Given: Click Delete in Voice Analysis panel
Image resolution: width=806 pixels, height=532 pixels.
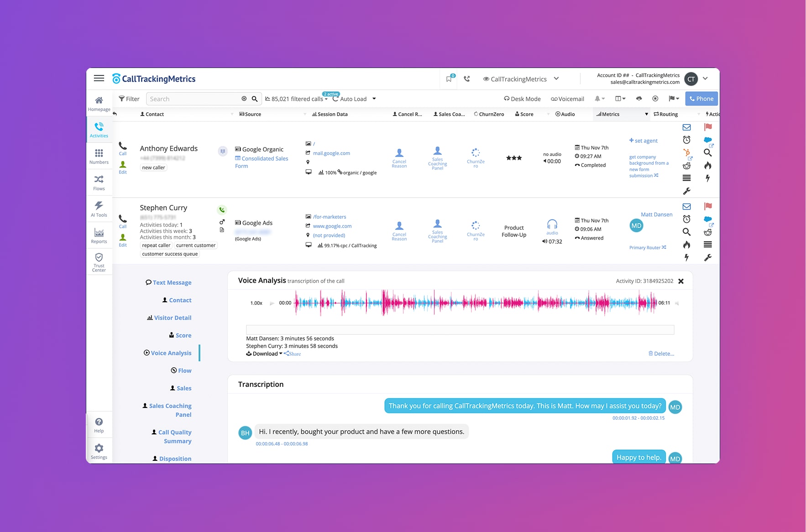Looking at the screenshot, I should click(x=661, y=354).
